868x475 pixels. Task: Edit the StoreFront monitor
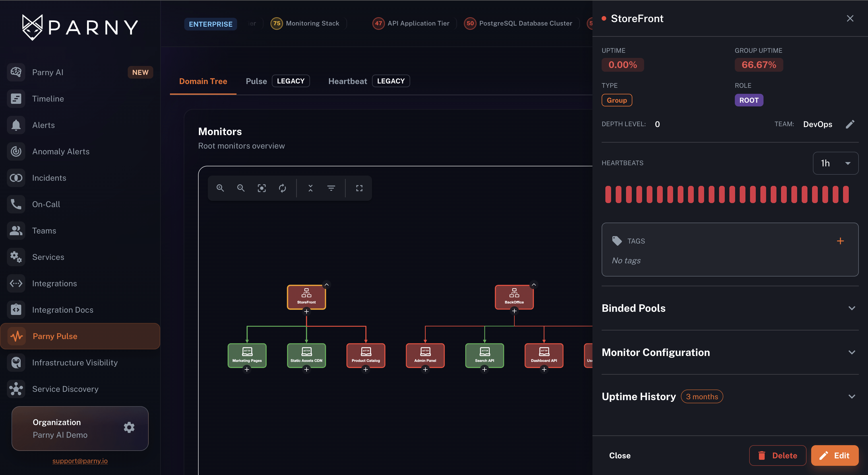[x=835, y=455]
